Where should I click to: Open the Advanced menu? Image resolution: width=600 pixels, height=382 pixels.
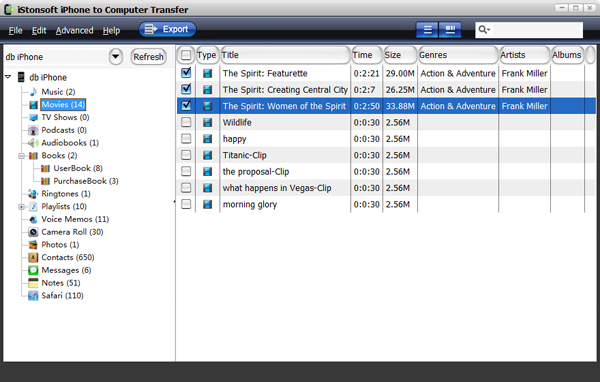coord(75,30)
